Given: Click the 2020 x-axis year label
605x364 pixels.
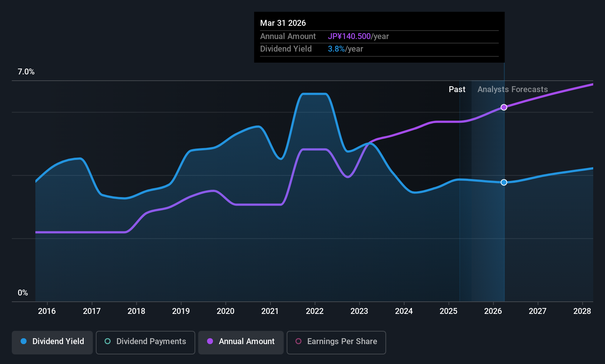Looking at the screenshot, I should 225,311.
